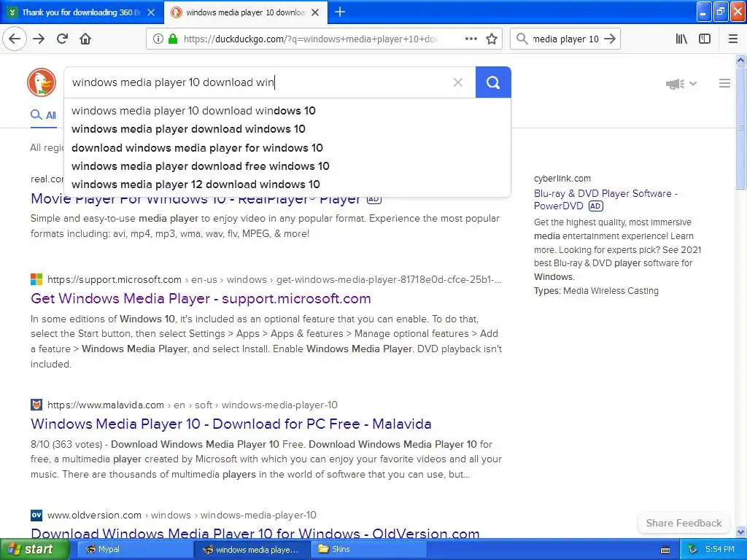Click the OldVersion favicon beside result
The image size is (747, 560).
point(36,516)
